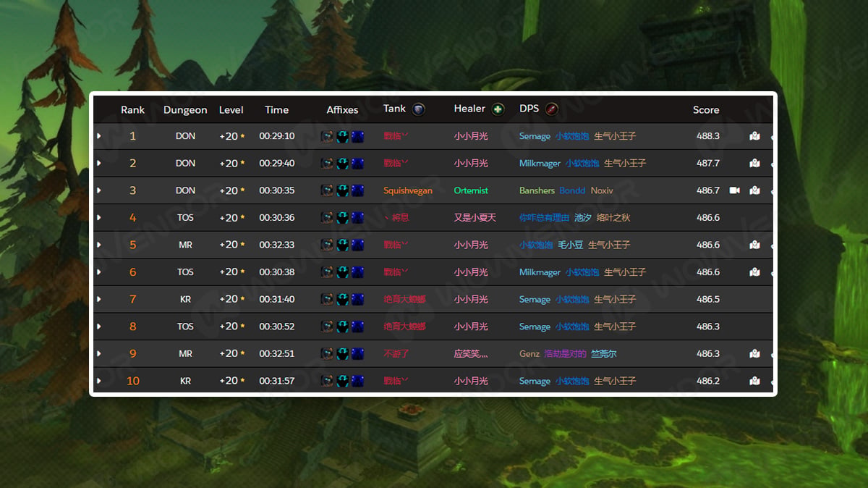Click the map route icon on rank 9 row

tap(754, 353)
